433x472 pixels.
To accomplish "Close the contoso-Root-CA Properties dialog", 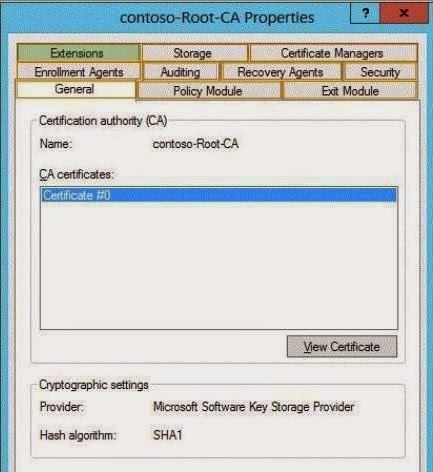I will [x=404, y=13].
